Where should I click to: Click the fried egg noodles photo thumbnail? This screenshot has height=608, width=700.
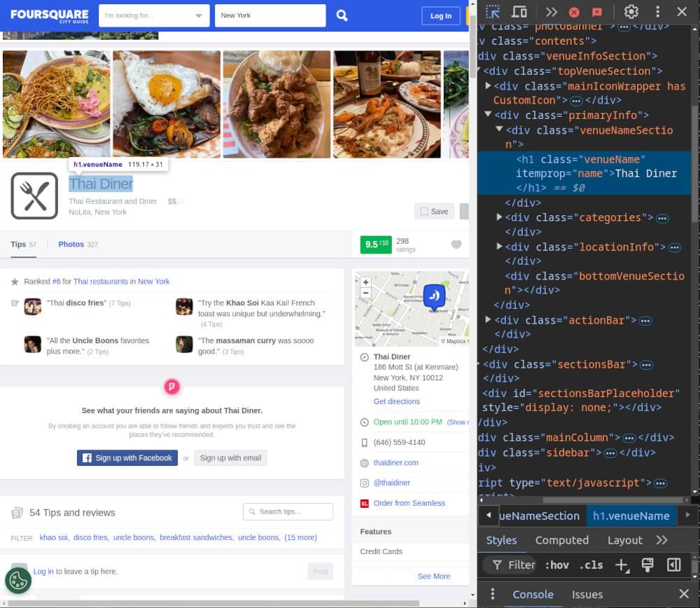pos(165,104)
